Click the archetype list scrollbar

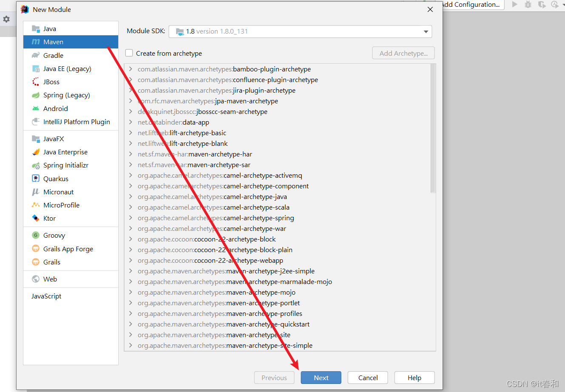coord(433,128)
